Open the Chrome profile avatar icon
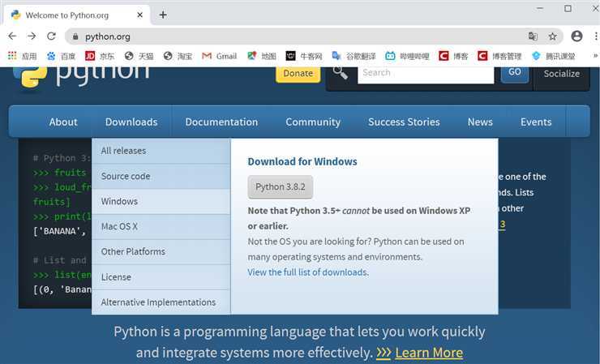Image resolution: width=600 pixels, height=364 pixels. 576,36
